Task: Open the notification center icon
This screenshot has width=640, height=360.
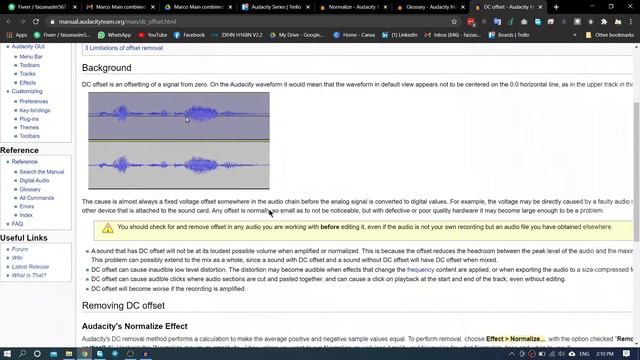Action: coord(627,353)
